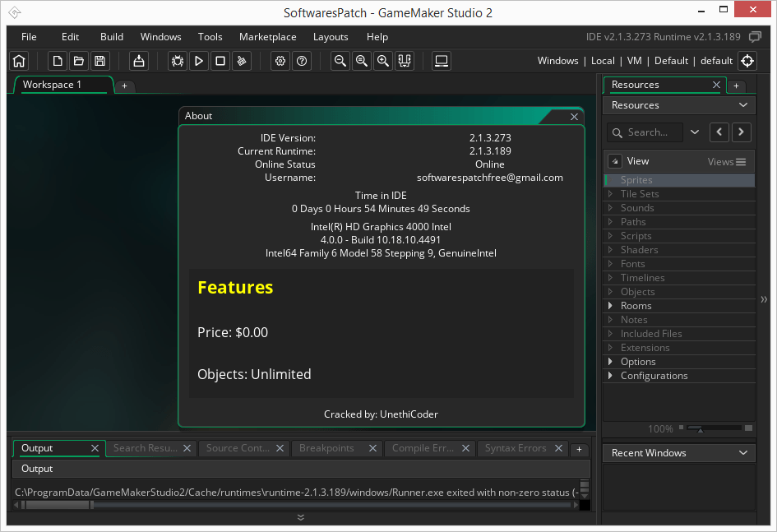The width and height of the screenshot is (777, 532).
Task: Expand the Rooms tree node
Action: (x=610, y=306)
